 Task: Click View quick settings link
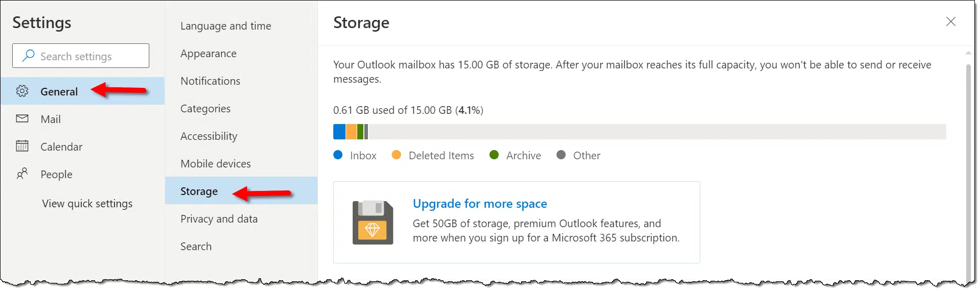[x=87, y=204]
